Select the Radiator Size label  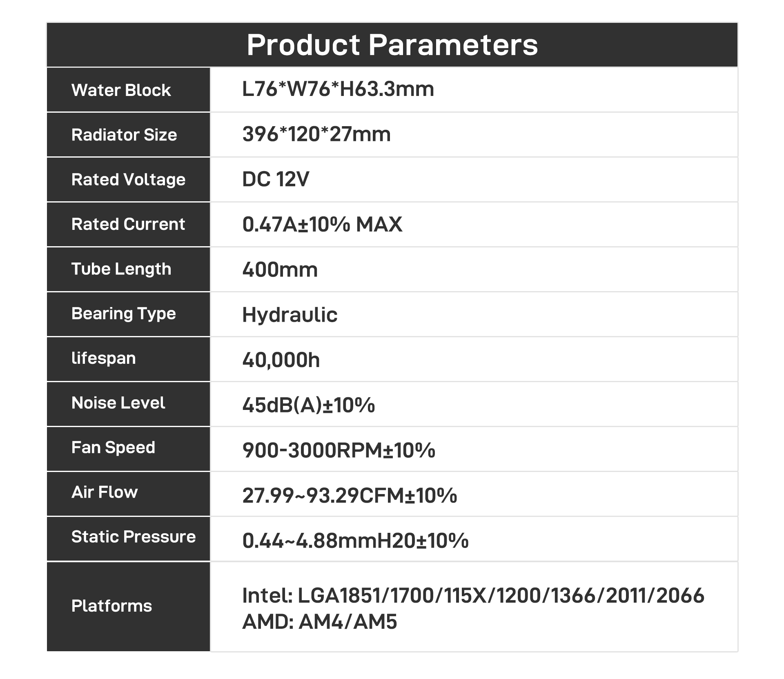(x=124, y=135)
